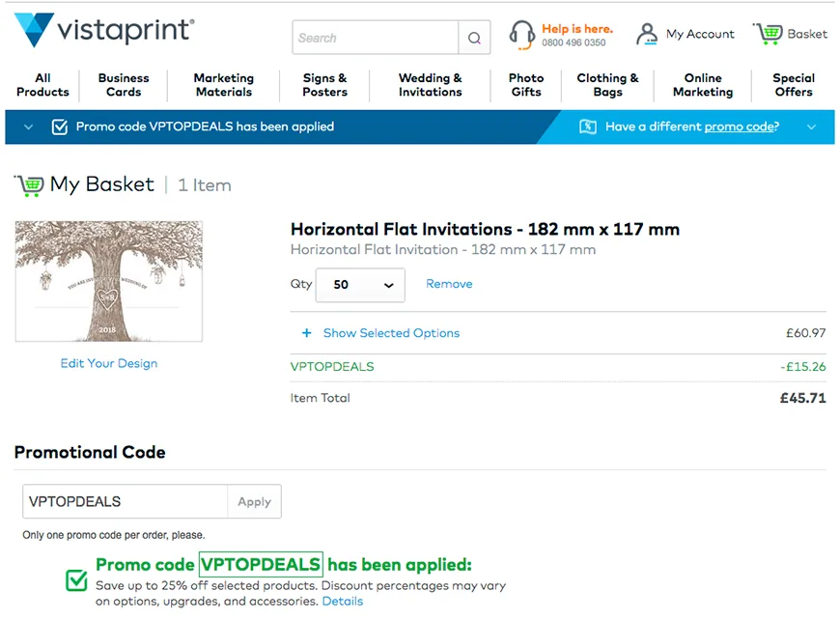Click the checkmark in blue promo banner
Image resolution: width=840 pixels, height=619 pixels.
60,127
